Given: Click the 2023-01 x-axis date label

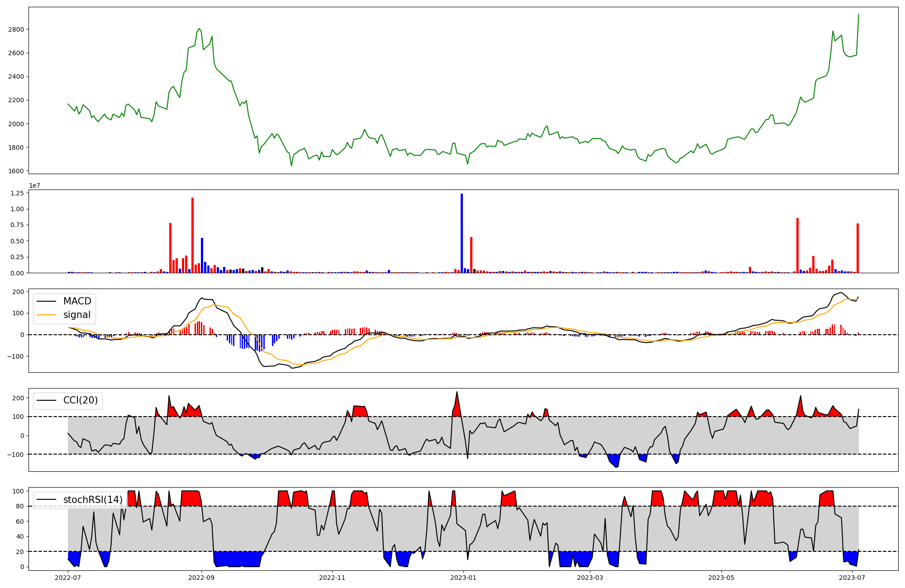Looking at the screenshot, I should [463, 578].
